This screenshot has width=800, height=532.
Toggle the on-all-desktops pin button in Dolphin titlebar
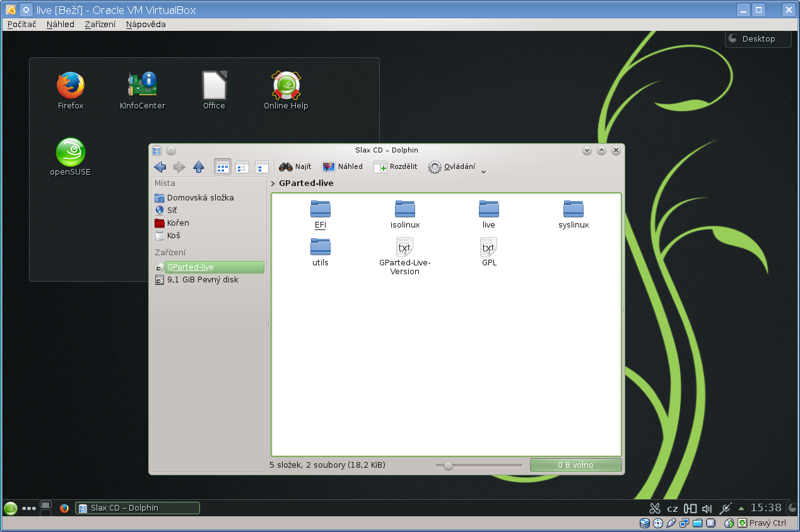pyautogui.click(x=172, y=151)
